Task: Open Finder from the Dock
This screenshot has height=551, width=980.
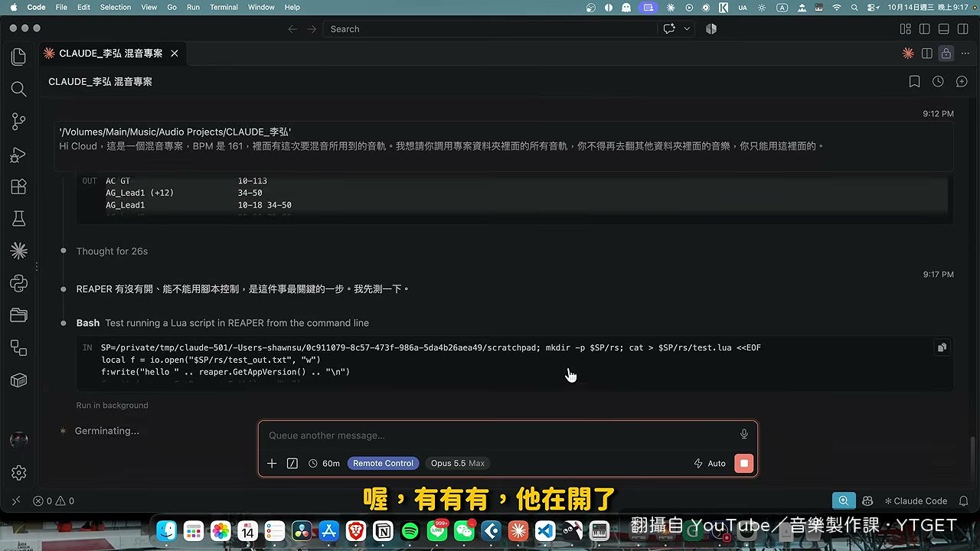Action: point(166,530)
